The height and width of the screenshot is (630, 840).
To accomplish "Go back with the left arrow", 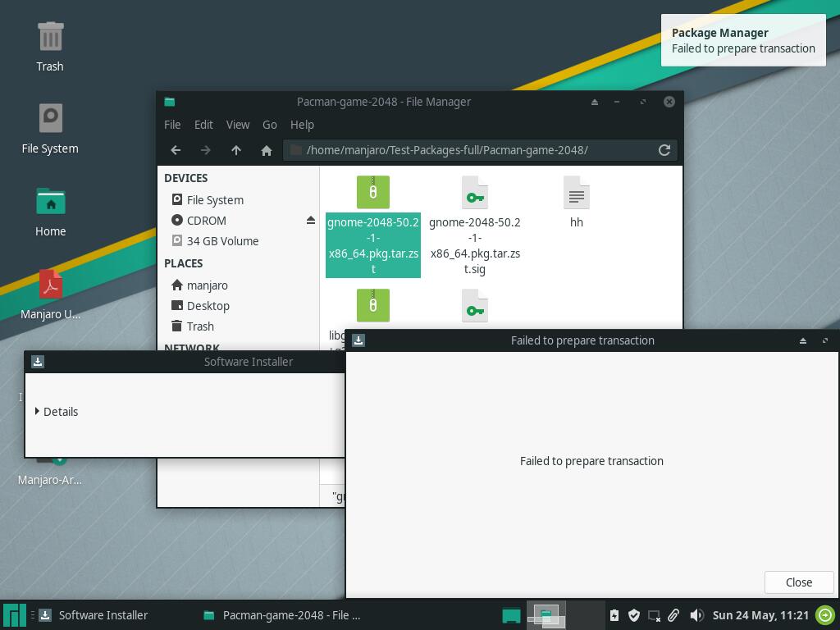I will (176, 151).
